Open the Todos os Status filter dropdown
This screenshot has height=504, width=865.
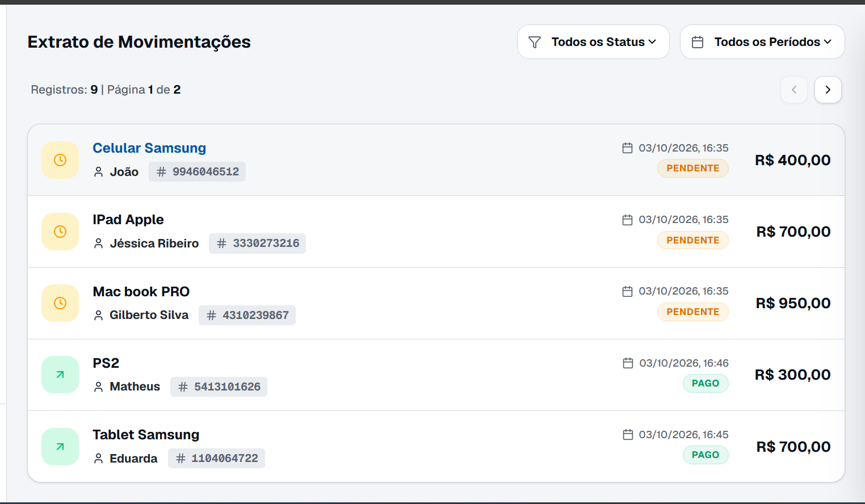[x=593, y=42]
